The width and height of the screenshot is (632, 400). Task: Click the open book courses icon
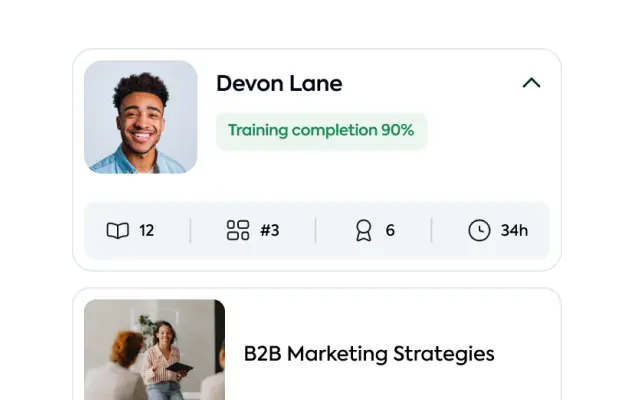[x=118, y=231]
